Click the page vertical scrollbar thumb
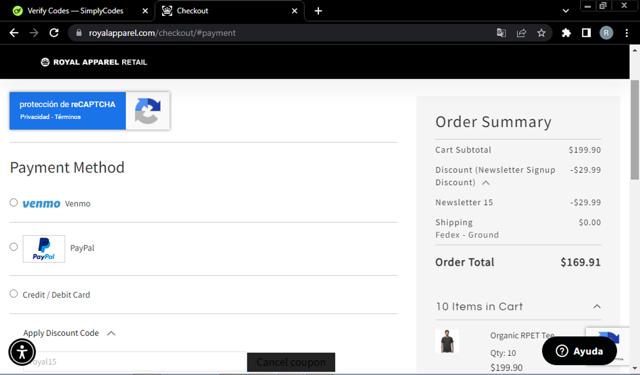Image resolution: width=640 pixels, height=375 pixels. pos(635,129)
